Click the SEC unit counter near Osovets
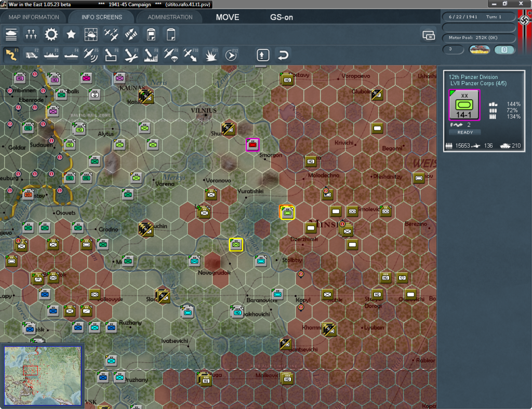The image size is (532, 409). click(x=28, y=194)
